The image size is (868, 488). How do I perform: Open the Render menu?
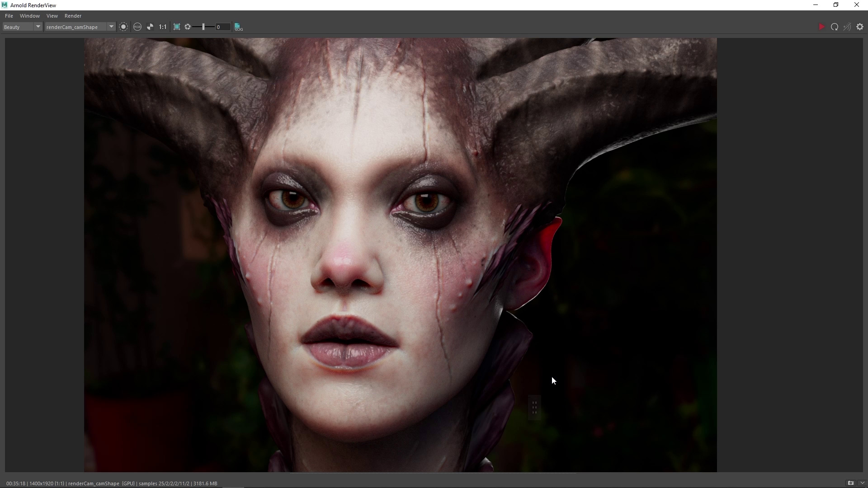click(x=73, y=15)
